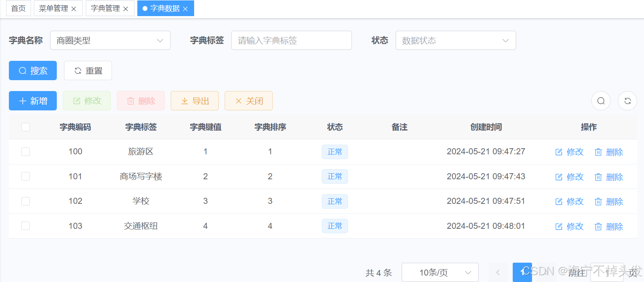
Task: Click the 字典编码 column header
Action: coord(75,127)
